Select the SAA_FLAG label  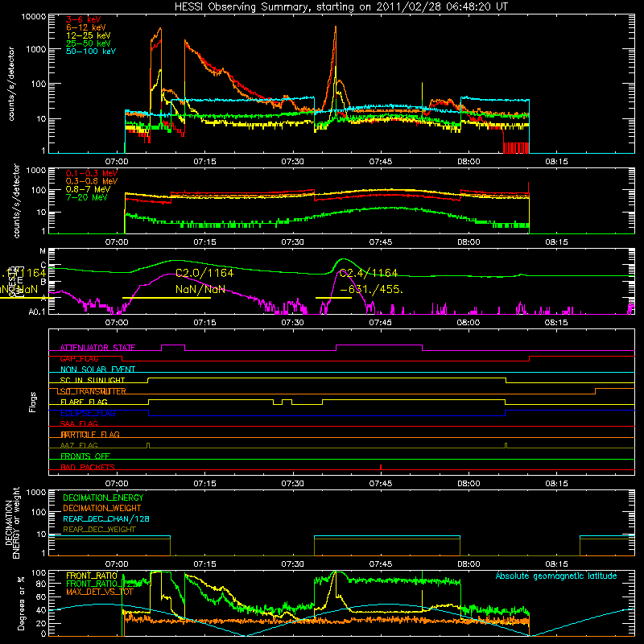tap(79, 423)
